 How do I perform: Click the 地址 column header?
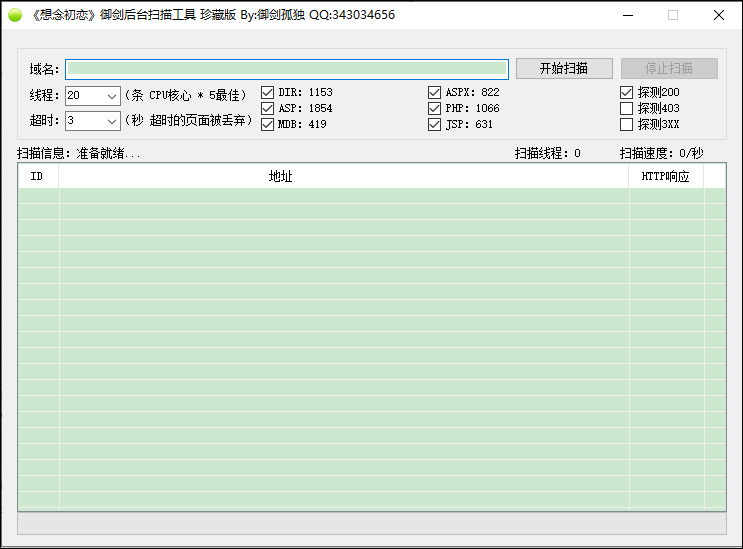coord(344,176)
